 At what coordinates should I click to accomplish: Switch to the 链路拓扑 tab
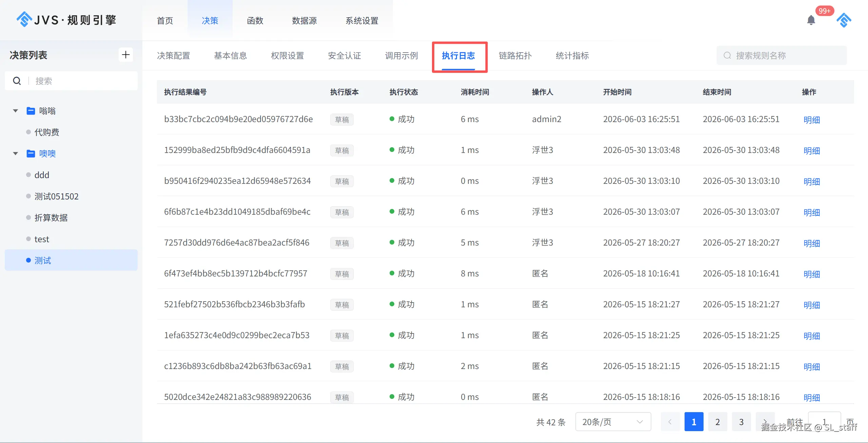(515, 56)
